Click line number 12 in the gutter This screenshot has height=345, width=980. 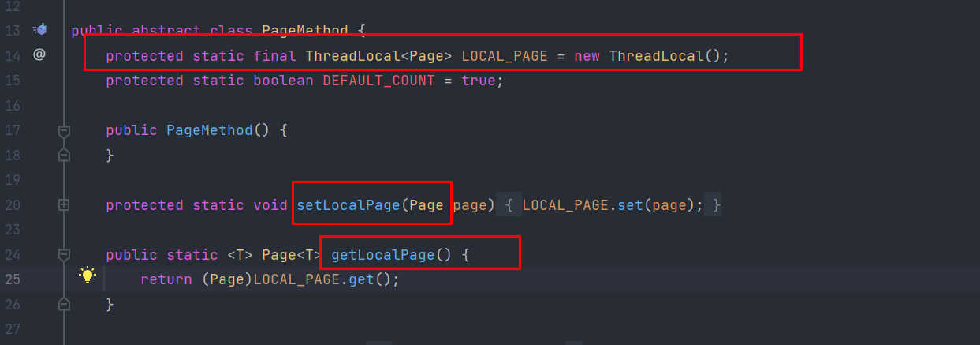pyautogui.click(x=12, y=6)
